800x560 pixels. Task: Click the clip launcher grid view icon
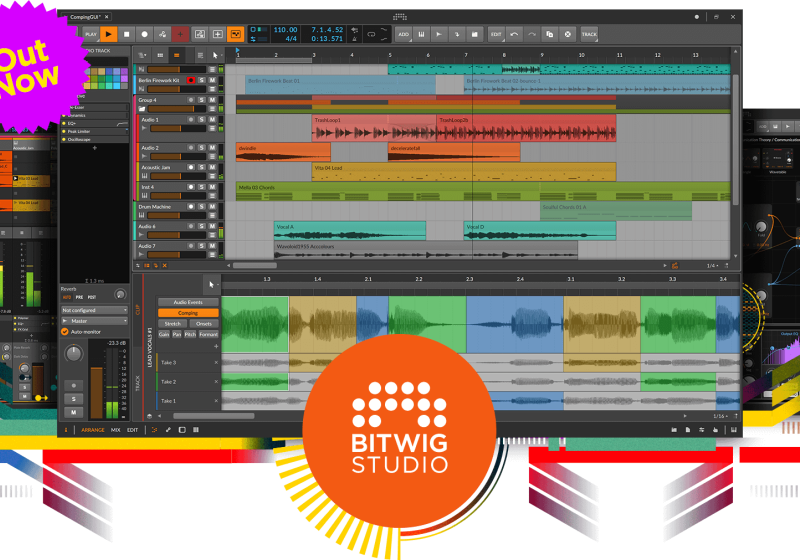(160, 55)
